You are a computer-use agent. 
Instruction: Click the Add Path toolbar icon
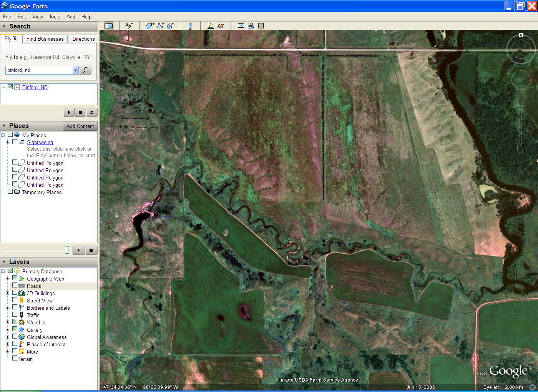(160, 26)
